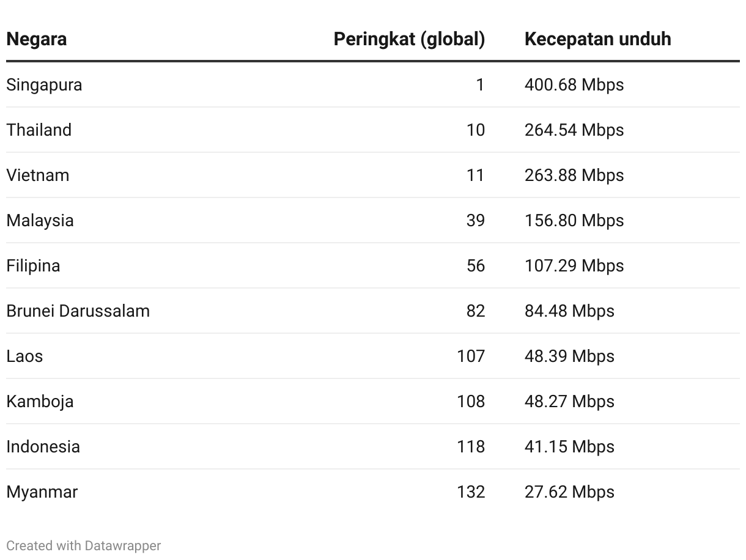The height and width of the screenshot is (560, 746).
Task: Click the Kecepatan unduh column header
Action: 597,39
